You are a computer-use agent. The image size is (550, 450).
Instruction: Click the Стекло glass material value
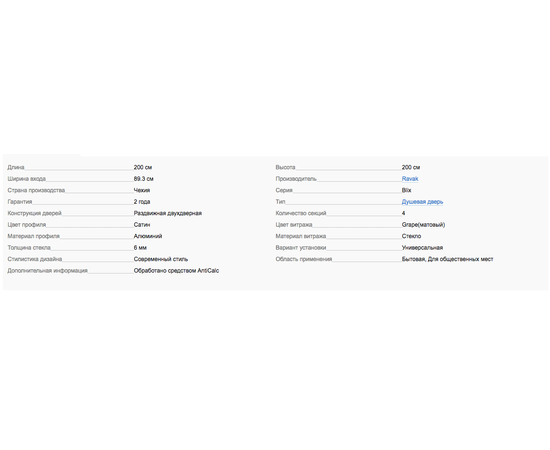[411, 236]
